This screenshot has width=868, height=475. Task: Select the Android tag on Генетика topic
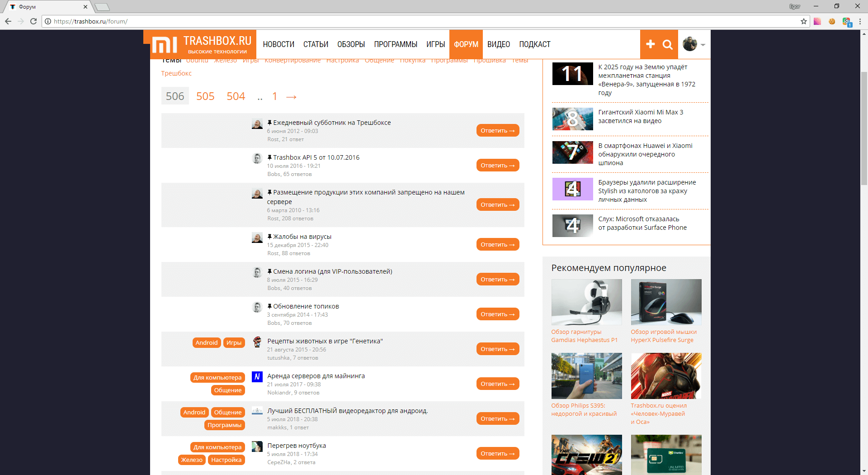pyautogui.click(x=207, y=343)
